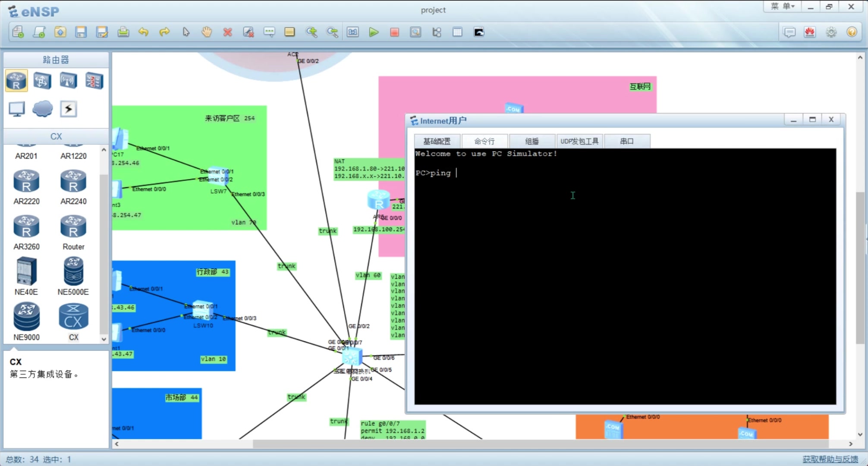This screenshot has width=868, height=466.
Task: Scroll down the router device sidebar list
Action: click(104, 340)
